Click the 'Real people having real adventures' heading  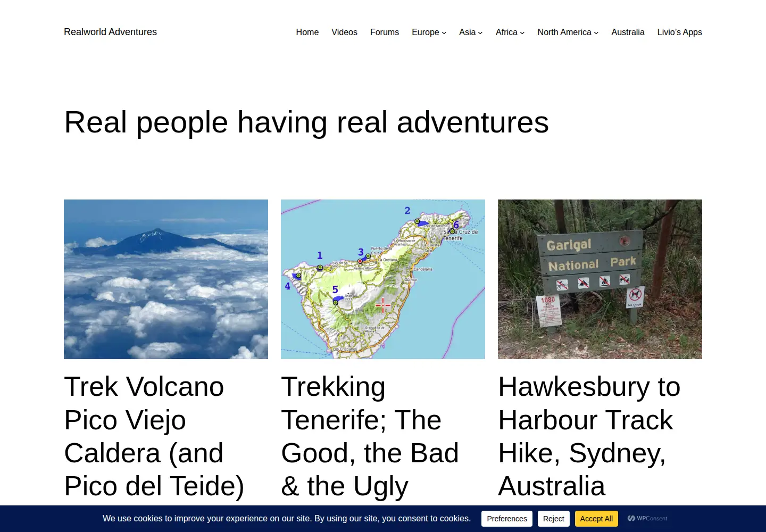tap(306, 122)
